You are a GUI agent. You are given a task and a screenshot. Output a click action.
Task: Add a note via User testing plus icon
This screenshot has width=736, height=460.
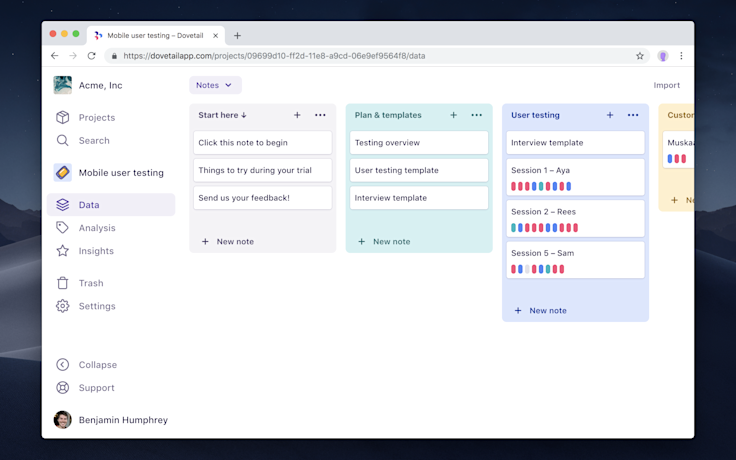[610, 115]
